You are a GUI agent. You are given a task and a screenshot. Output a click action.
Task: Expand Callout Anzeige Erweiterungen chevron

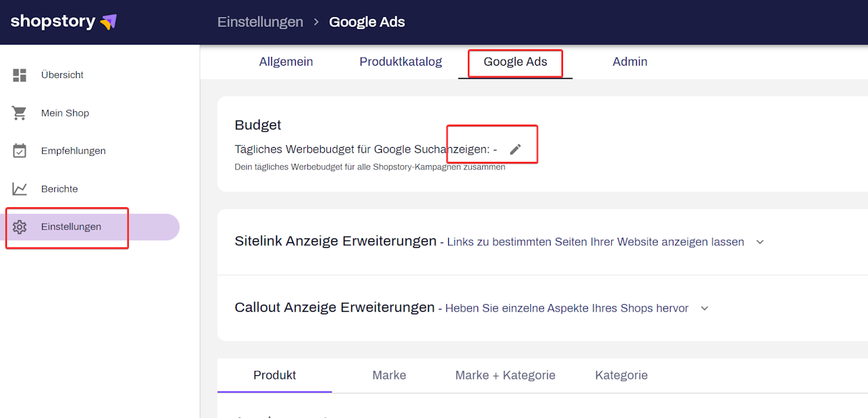[705, 308]
